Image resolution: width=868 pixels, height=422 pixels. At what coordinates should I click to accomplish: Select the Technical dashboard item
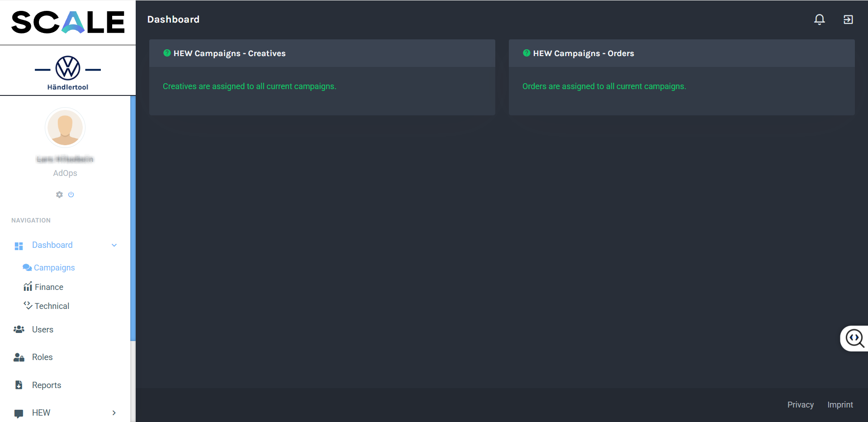(52, 306)
